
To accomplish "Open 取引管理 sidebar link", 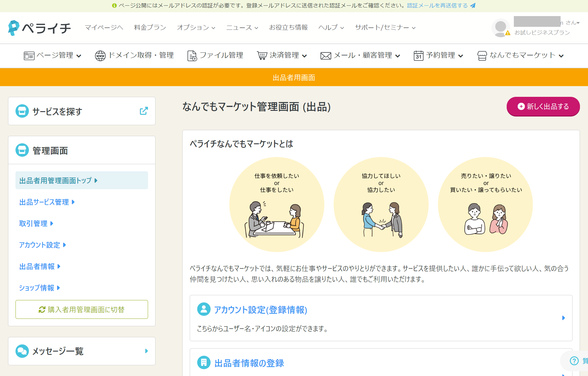I will click(36, 223).
